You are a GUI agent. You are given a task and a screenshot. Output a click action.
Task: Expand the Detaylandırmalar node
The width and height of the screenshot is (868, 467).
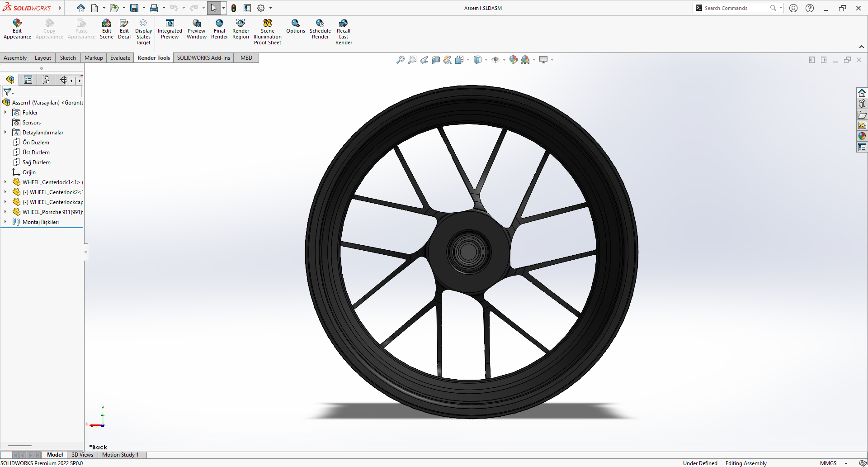(x=5, y=133)
